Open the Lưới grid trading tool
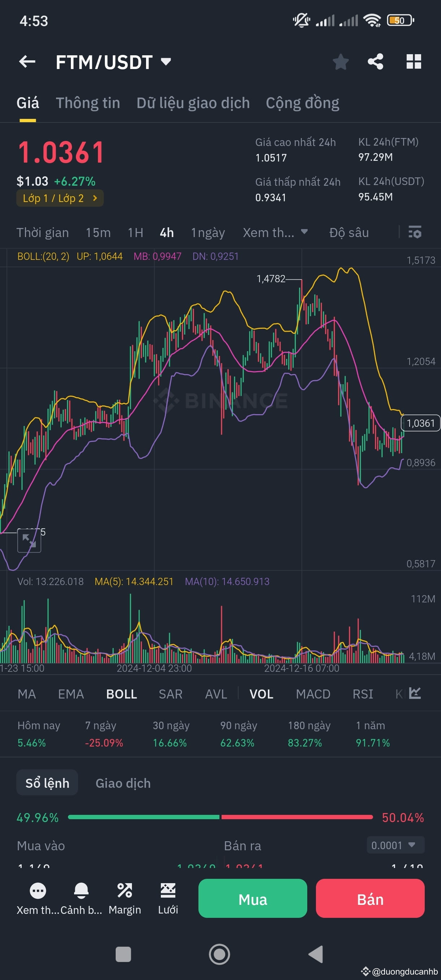The width and height of the screenshot is (441, 980). pyautogui.click(x=168, y=890)
